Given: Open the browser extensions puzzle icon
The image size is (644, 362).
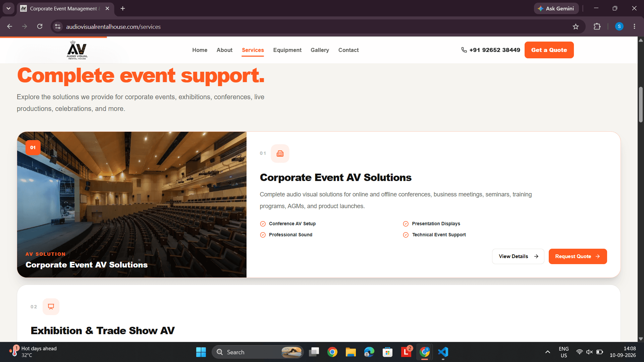Looking at the screenshot, I should coord(597,26).
